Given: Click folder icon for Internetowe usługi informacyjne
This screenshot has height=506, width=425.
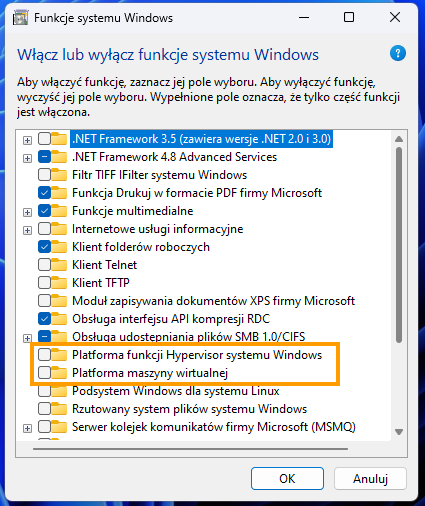Looking at the screenshot, I should [59, 229].
